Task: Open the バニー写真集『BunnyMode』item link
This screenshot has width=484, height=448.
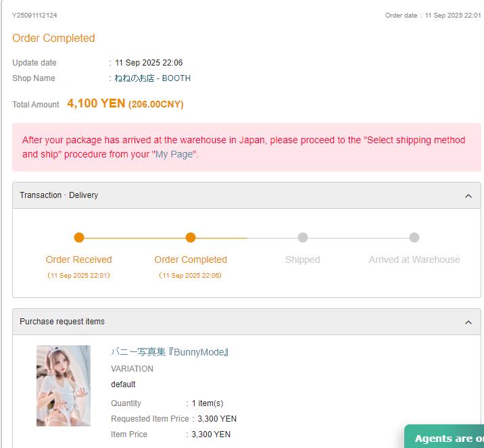Action: [x=170, y=352]
